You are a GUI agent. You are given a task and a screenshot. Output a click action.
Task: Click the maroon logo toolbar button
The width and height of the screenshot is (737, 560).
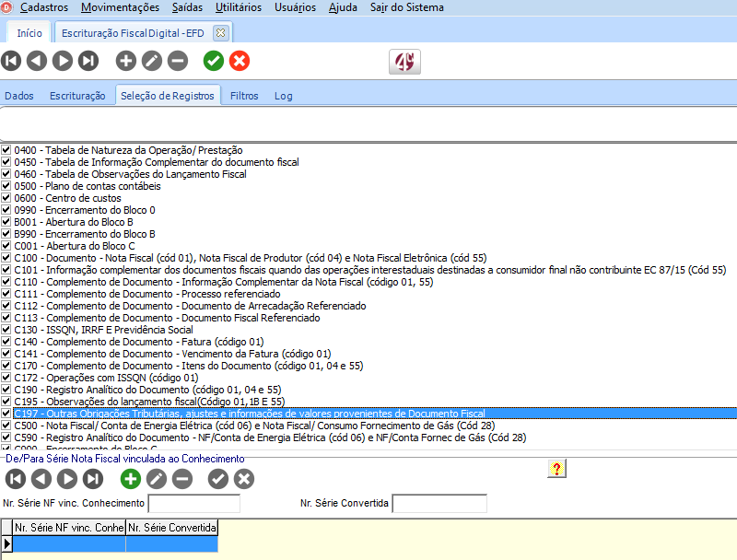point(404,62)
